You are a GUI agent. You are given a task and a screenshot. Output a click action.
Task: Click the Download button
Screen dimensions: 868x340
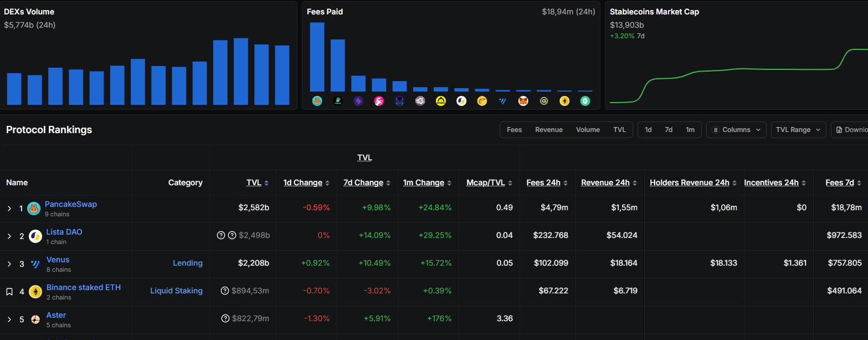(x=850, y=130)
